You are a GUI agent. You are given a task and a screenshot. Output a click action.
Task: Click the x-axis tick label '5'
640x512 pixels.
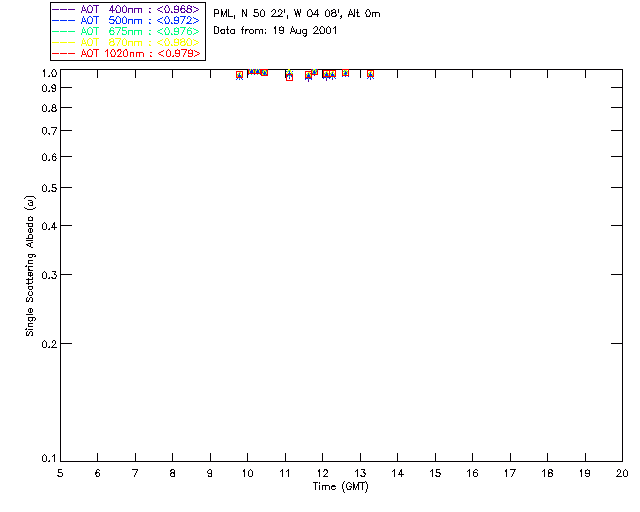[60, 473]
